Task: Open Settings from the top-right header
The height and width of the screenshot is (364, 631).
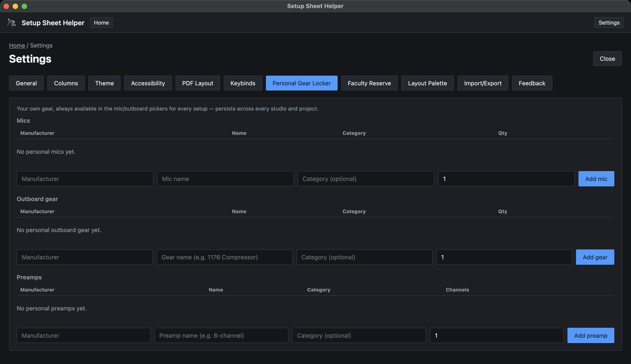Action: point(609,22)
